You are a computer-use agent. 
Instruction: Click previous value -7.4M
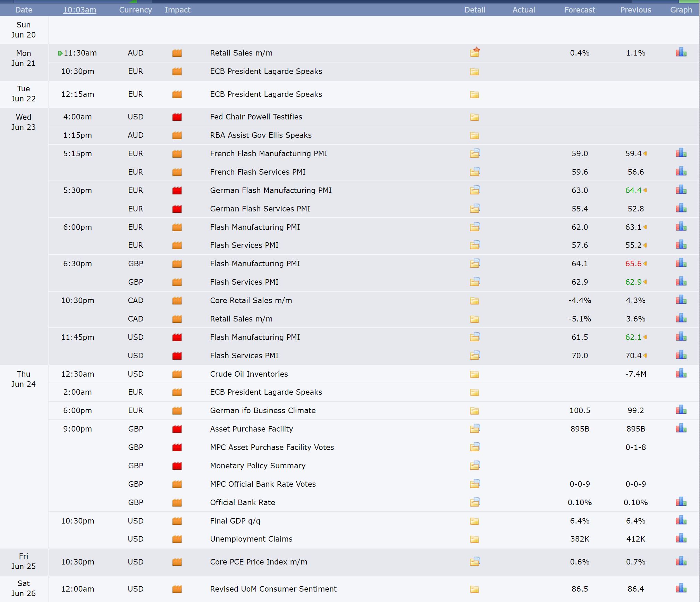[635, 374]
